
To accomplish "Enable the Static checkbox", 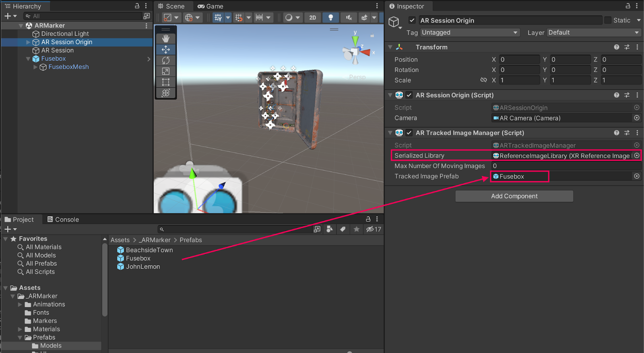I will tap(608, 21).
